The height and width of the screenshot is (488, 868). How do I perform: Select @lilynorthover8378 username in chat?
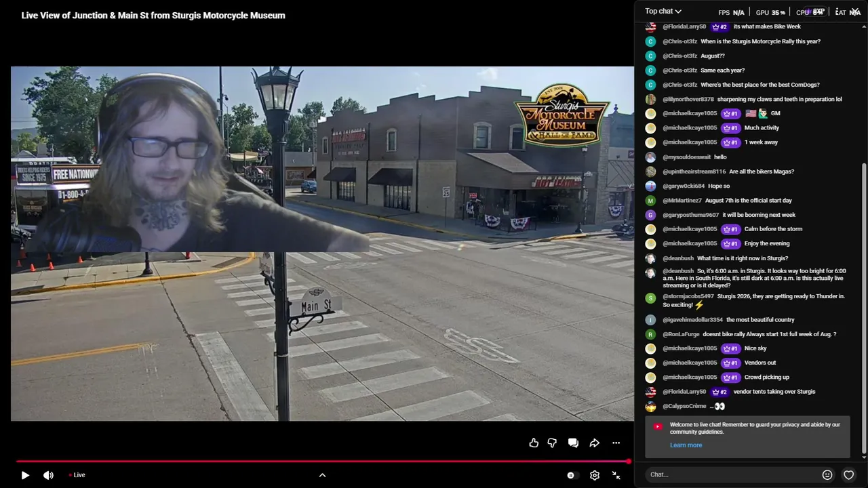pyautogui.click(x=688, y=100)
